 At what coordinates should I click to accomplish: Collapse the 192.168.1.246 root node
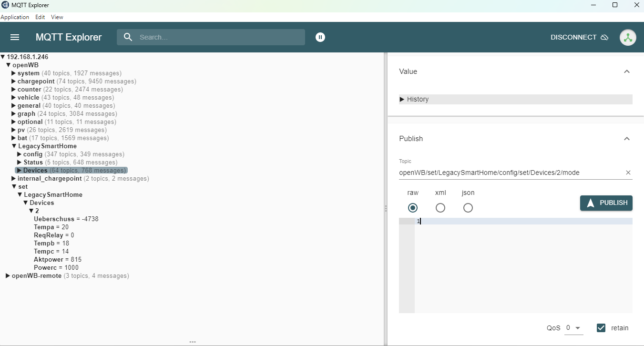3,57
